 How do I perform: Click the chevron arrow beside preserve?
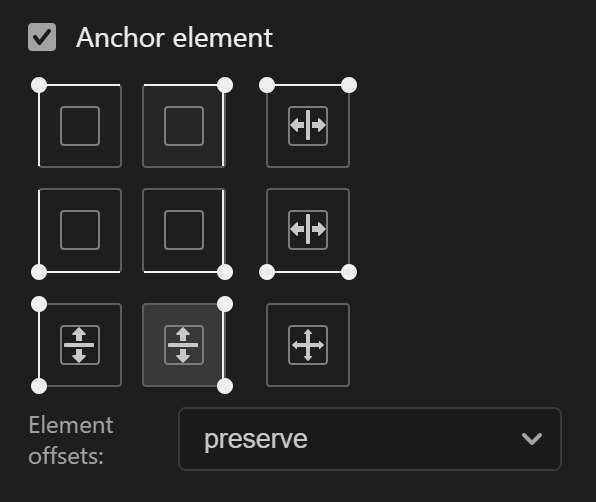(532, 439)
